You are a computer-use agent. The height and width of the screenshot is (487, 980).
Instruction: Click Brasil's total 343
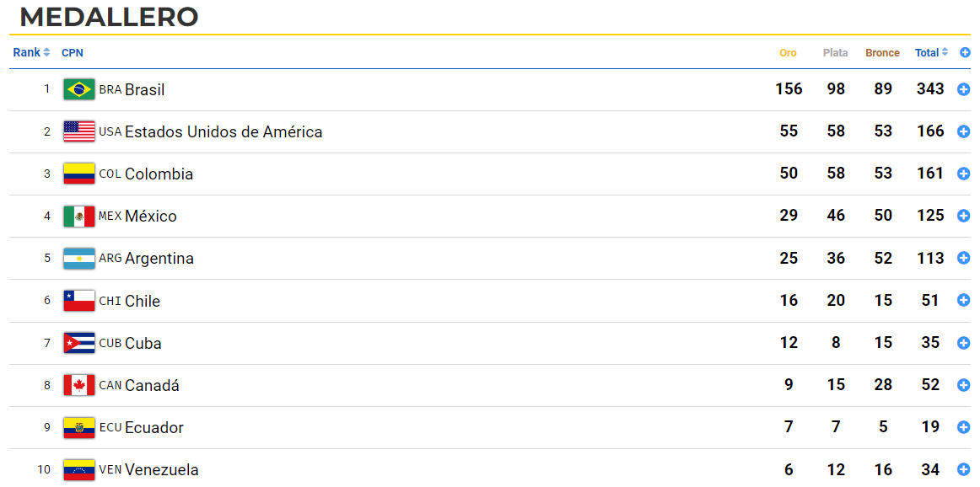click(930, 89)
